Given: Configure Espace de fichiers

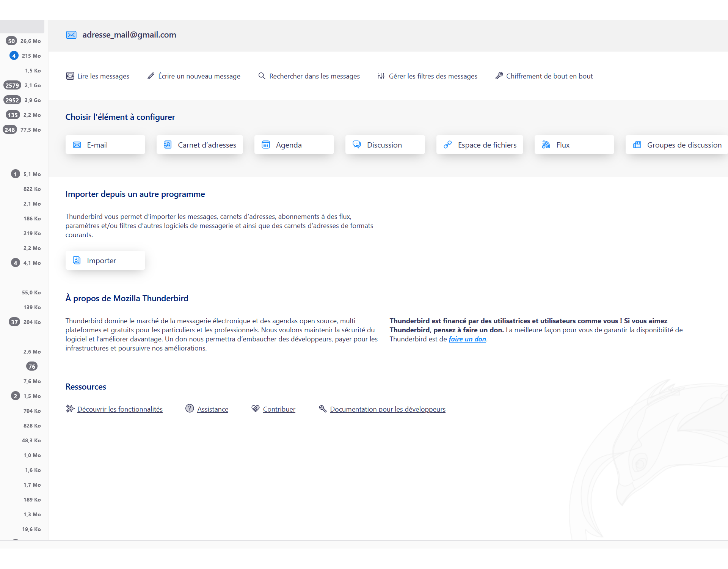Looking at the screenshot, I should [480, 145].
